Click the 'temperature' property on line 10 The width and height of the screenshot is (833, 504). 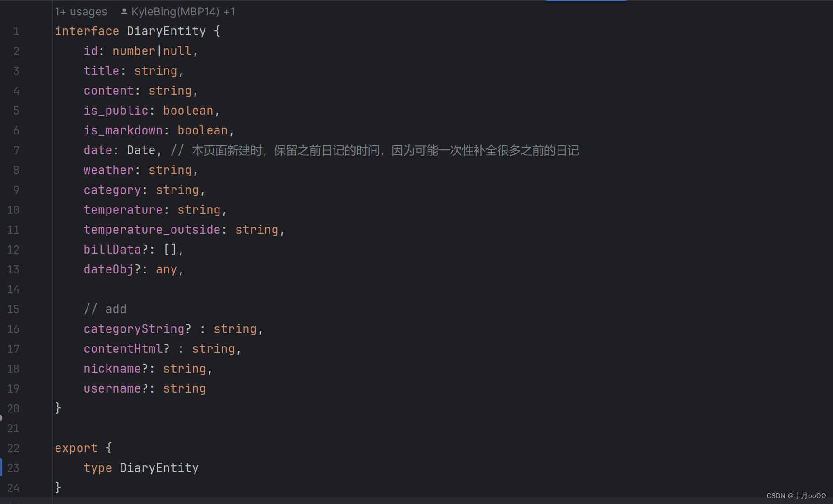coord(123,210)
